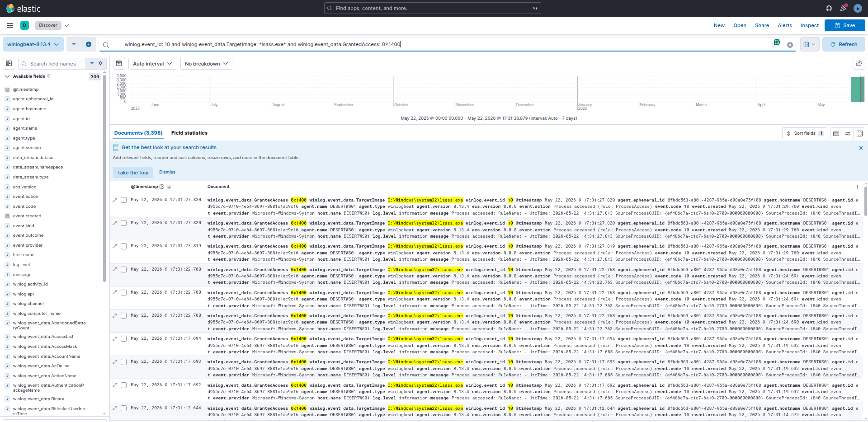Clear the query input text
This screenshot has width=868, height=422.
pyautogui.click(x=790, y=45)
